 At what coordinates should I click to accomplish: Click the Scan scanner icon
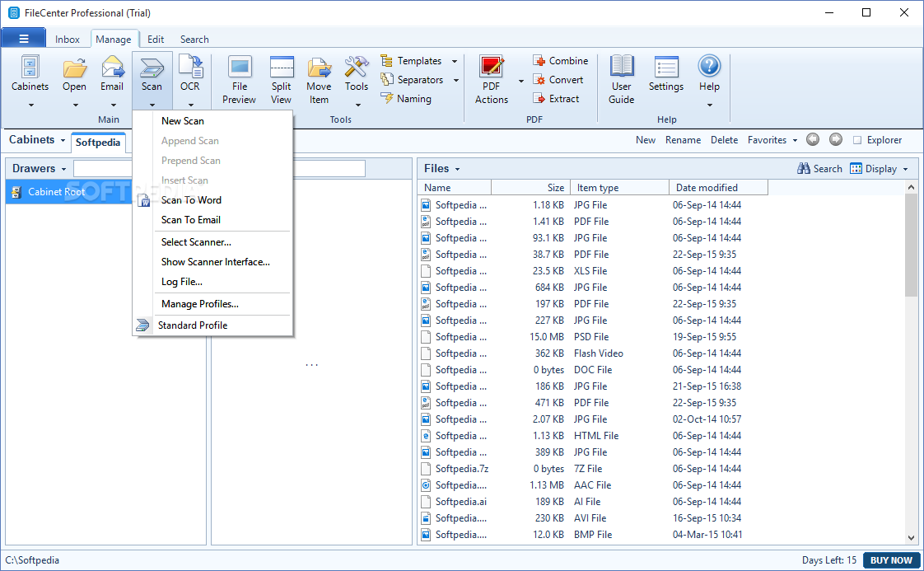(x=152, y=68)
